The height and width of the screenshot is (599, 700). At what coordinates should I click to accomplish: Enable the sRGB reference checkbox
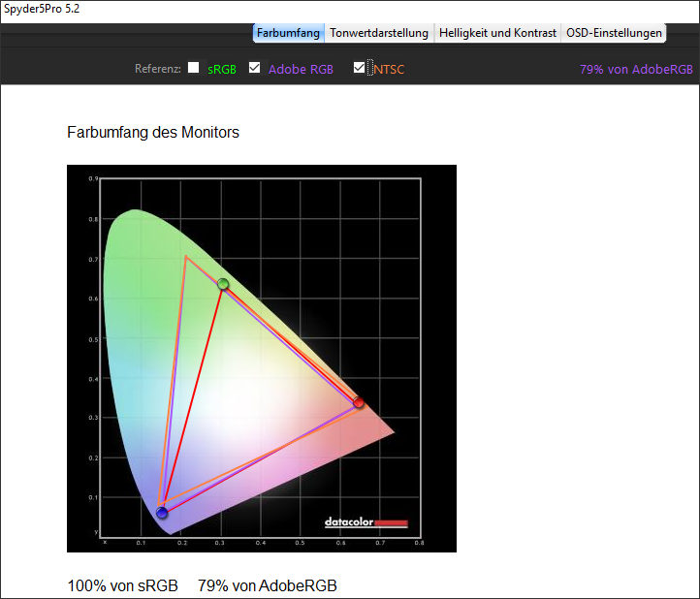coord(194,68)
